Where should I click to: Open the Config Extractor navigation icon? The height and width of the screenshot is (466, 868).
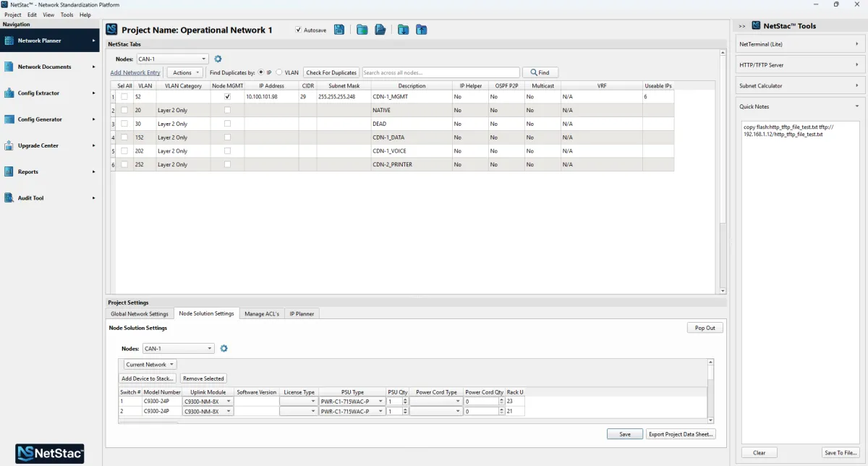(9, 93)
